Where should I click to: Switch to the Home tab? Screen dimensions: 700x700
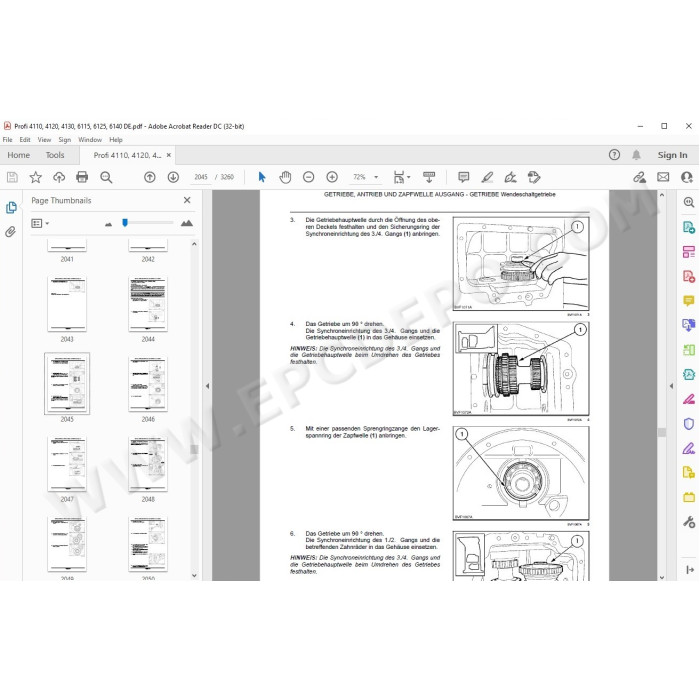(19, 155)
